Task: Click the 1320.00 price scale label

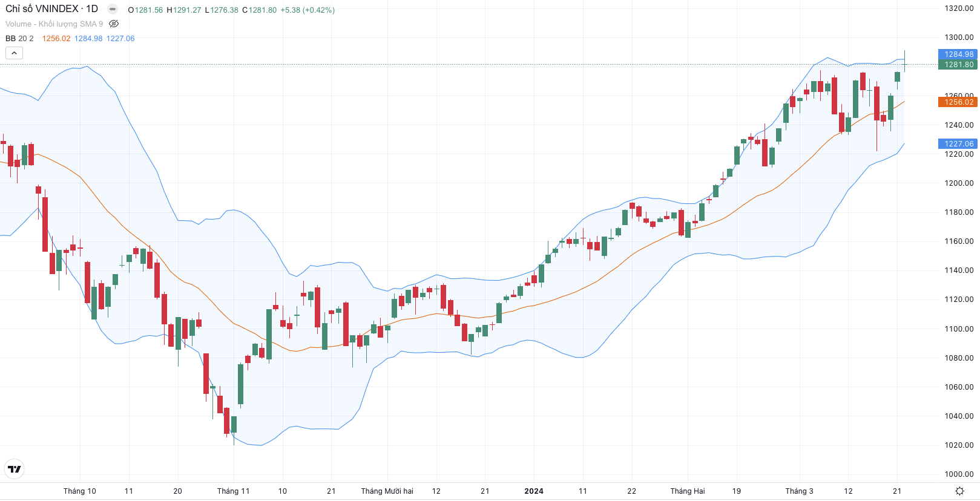Action: point(959,8)
